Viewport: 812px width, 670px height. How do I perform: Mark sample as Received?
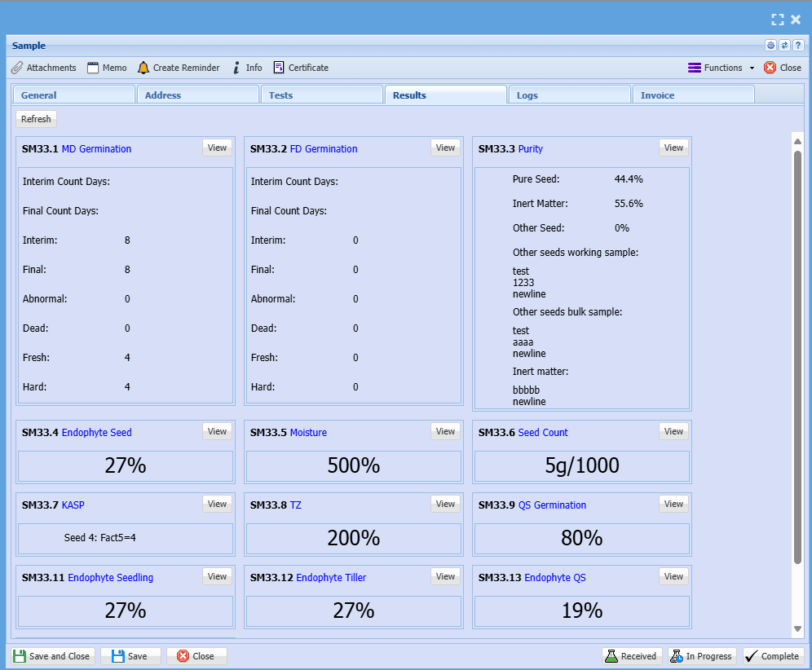pos(631,656)
